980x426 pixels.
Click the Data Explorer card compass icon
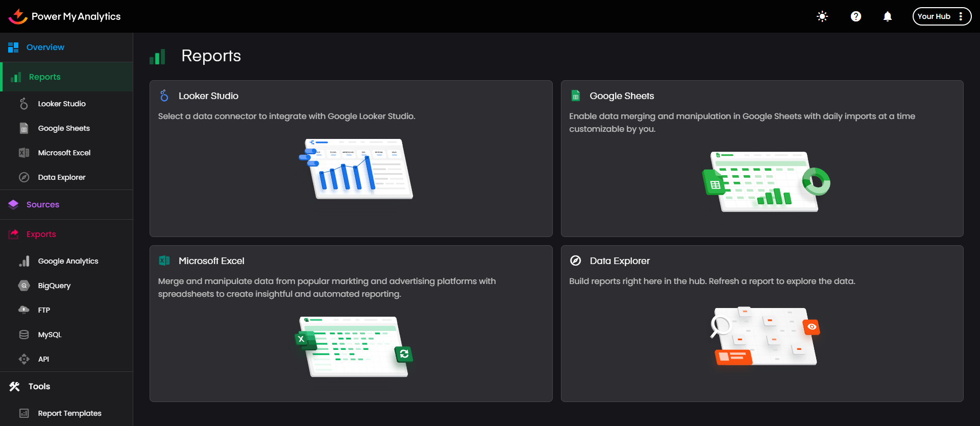pyautogui.click(x=575, y=261)
